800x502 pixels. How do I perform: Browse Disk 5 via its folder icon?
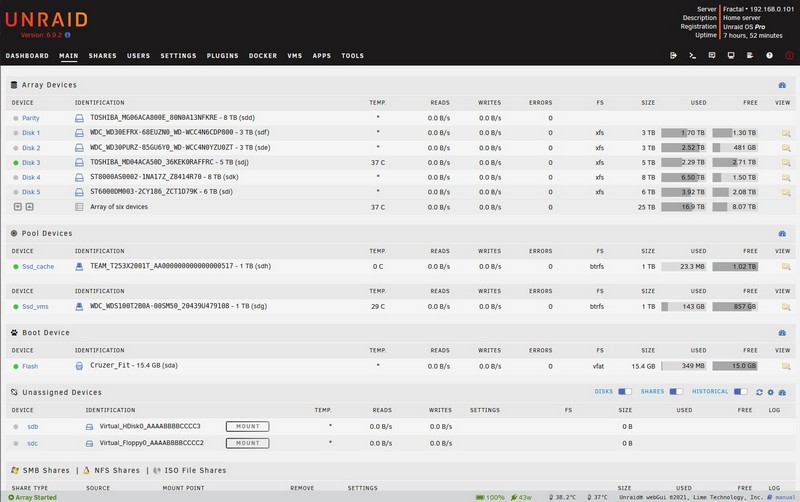786,192
